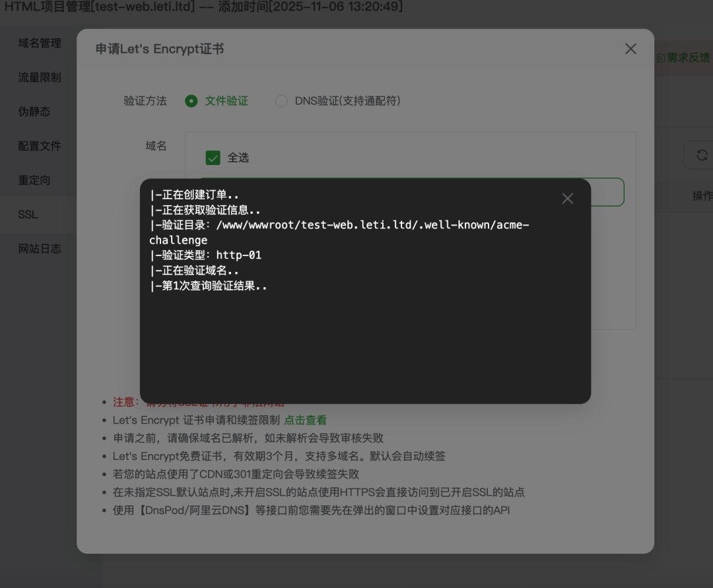Open the 配置文件 tab

pyautogui.click(x=40, y=146)
